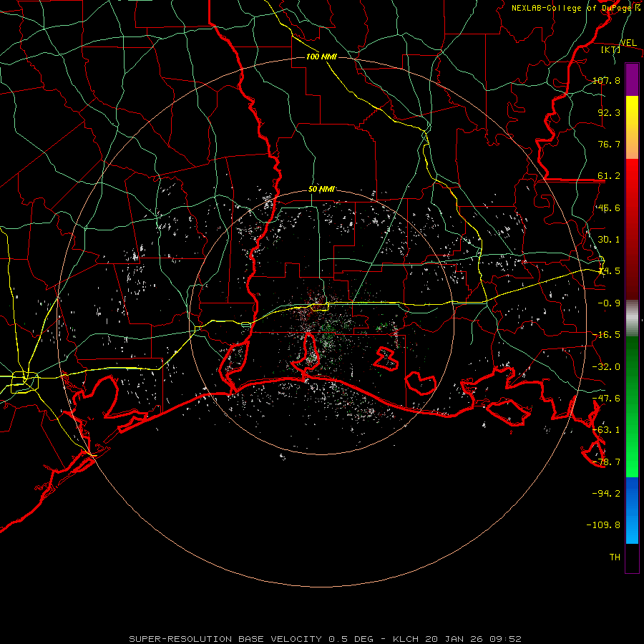Click the 107.8 velocity scale value
The width and height of the screenshot is (644, 644).
[x=606, y=80]
